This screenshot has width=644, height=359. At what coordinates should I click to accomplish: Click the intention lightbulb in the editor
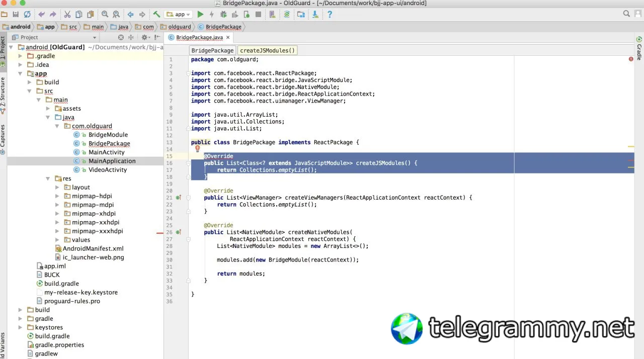pos(198,149)
